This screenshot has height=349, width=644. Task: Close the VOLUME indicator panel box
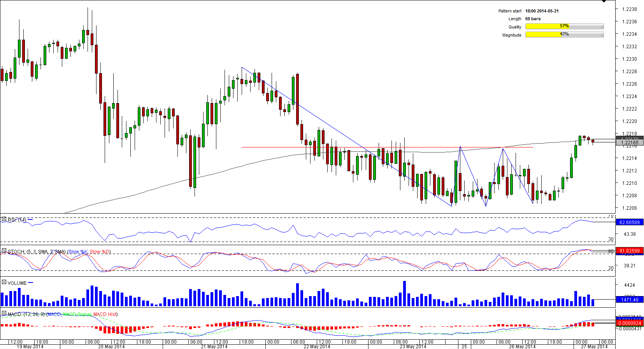point(4,282)
